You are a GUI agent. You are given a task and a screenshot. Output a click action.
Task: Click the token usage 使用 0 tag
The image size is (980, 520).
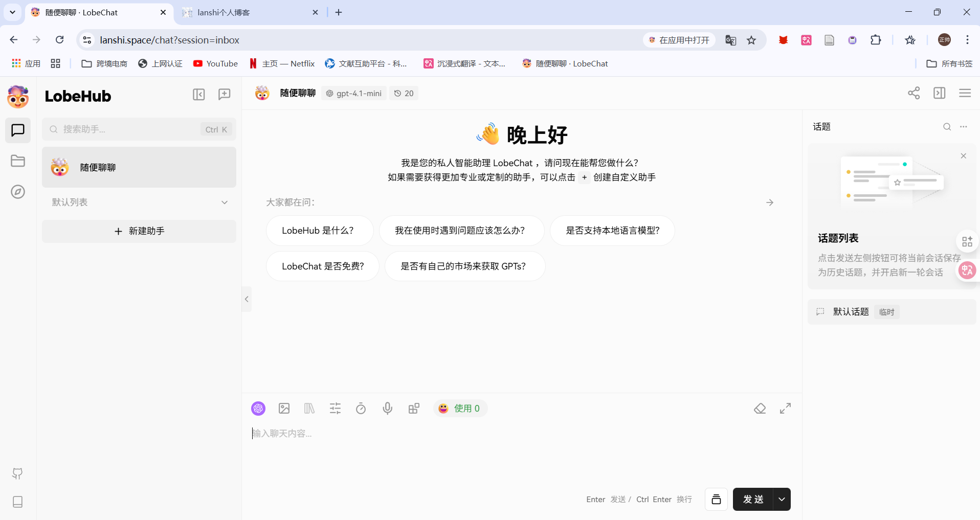click(x=460, y=408)
